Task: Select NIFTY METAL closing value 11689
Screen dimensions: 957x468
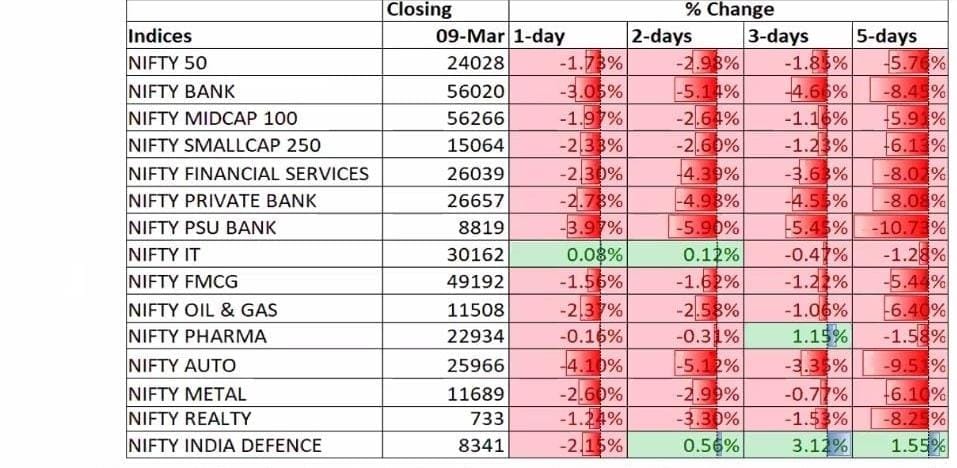Action: tap(474, 392)
